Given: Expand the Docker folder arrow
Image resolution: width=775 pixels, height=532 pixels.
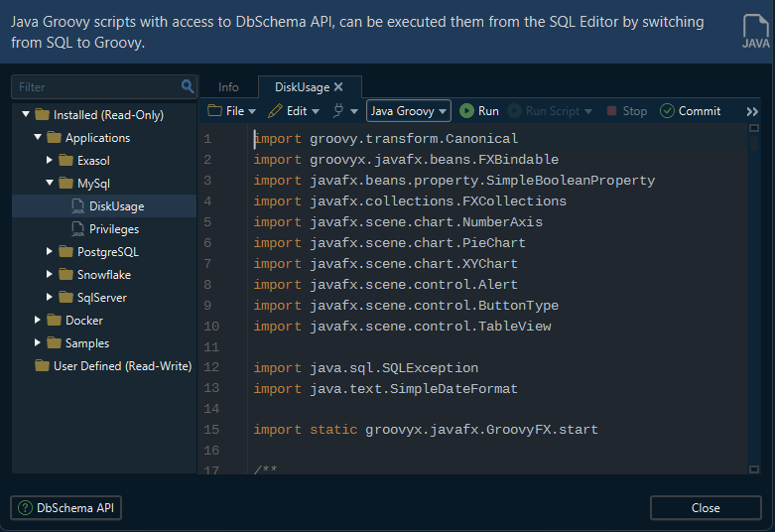Looking at the screenshot, I should (37, 320).
